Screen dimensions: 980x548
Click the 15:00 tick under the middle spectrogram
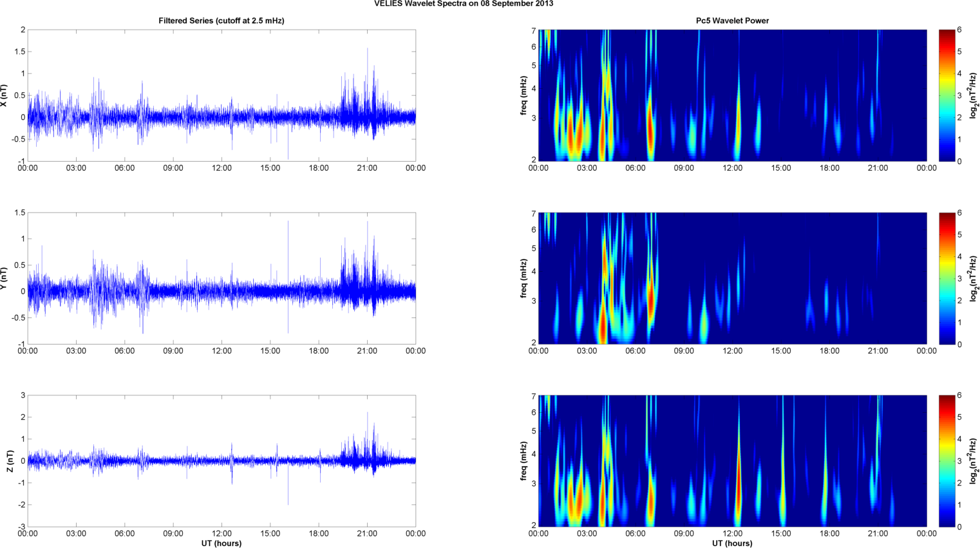[781, 351]
